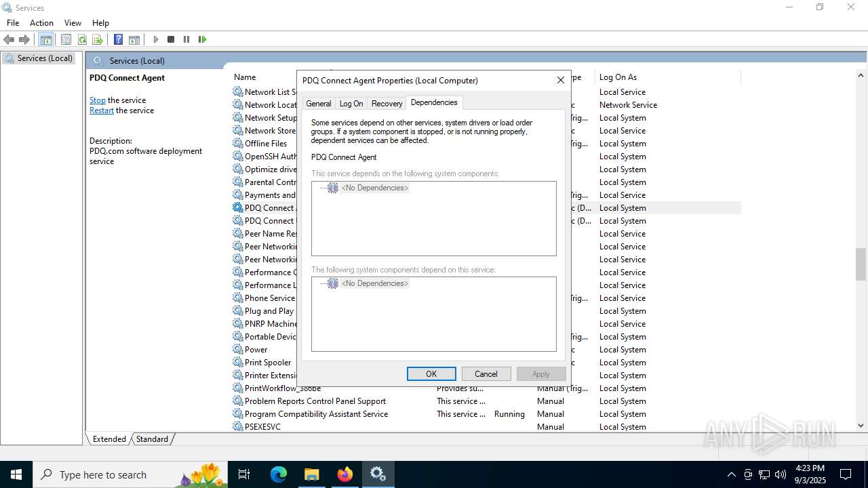Click Cancel in the Properties dialog
This screenshot has height=488, width=868.
(x=486, y=374)
